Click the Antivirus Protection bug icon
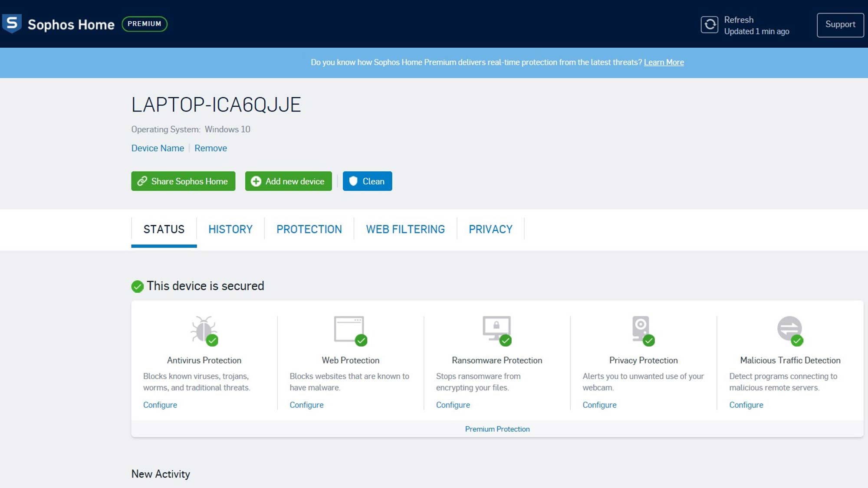 (204, 331)
